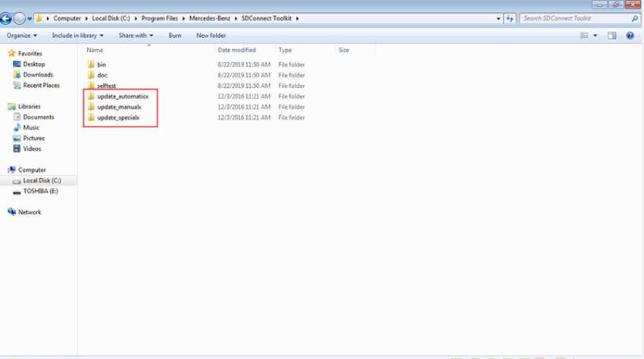Change your view icon

(584, 36)
